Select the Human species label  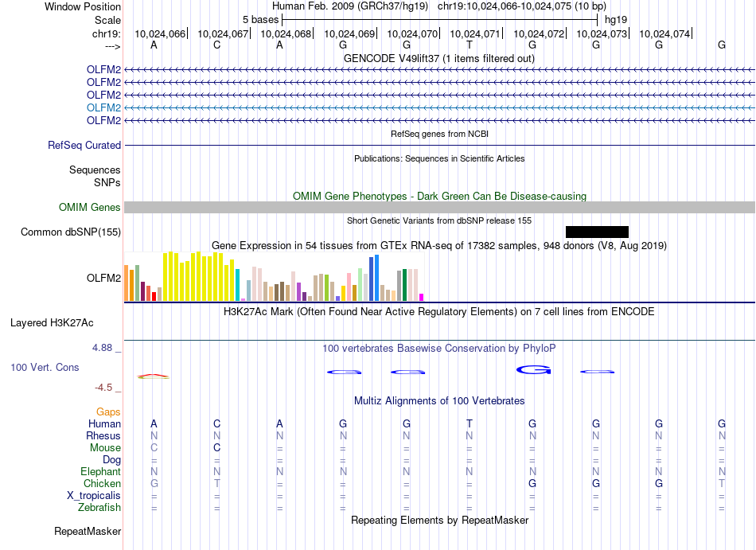[x=104, y=423]
